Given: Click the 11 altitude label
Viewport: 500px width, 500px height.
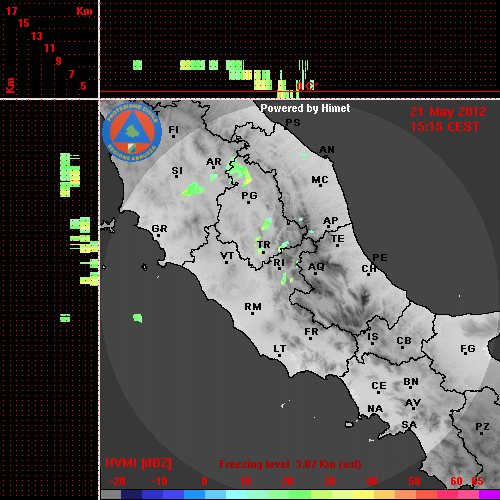Looking at the screenshot, I should (x=49, y=48).
